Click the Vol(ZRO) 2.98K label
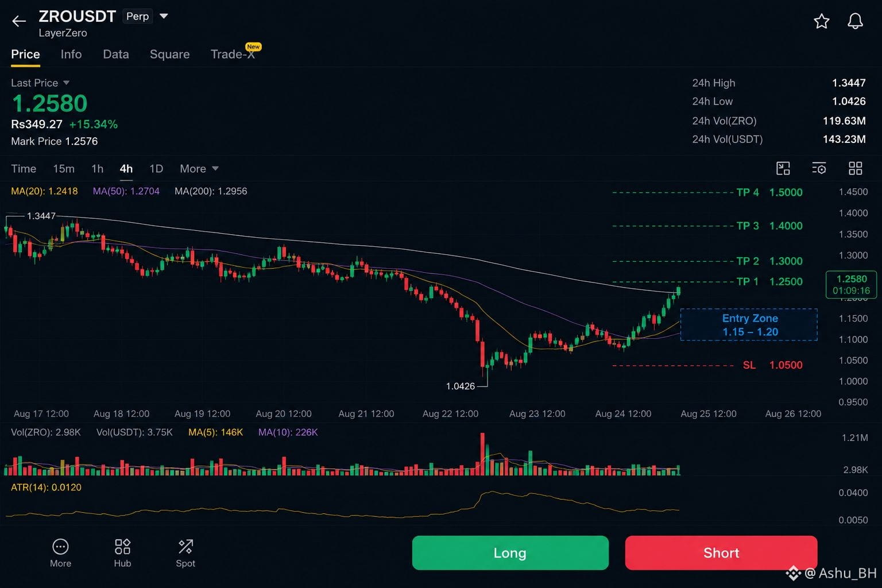Image resolution: width=882 pixels, height=588 pixels. (x=46, y=432)
